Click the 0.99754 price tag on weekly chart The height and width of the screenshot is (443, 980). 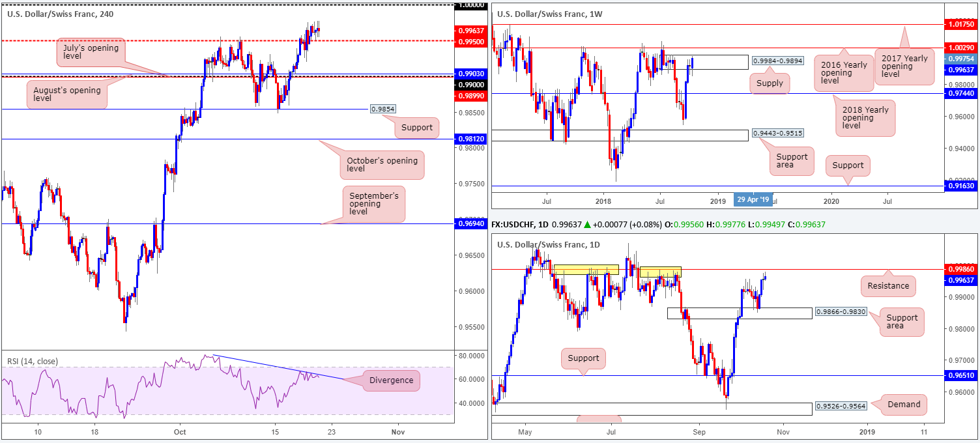(x=962, y=58)
